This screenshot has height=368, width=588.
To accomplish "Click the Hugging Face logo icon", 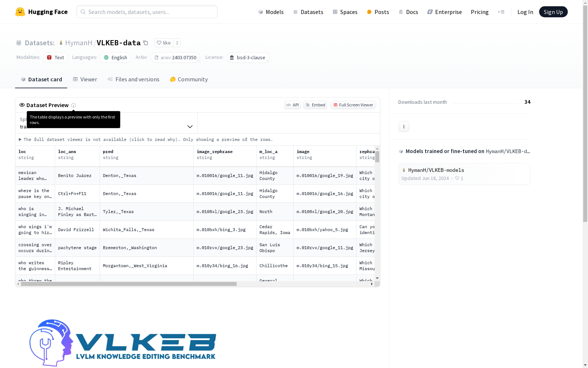I will [20, 12].
